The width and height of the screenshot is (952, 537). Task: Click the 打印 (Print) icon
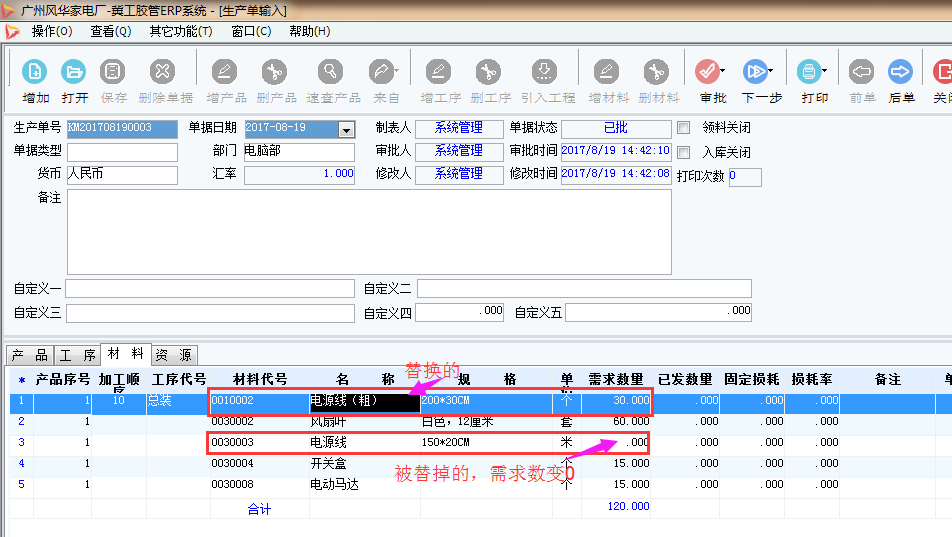click(809, 72)
